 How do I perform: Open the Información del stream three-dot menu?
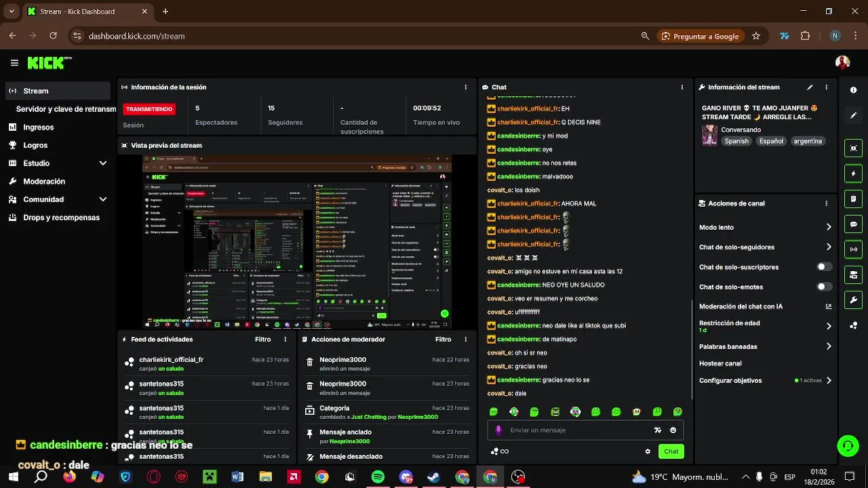(826, 87)
